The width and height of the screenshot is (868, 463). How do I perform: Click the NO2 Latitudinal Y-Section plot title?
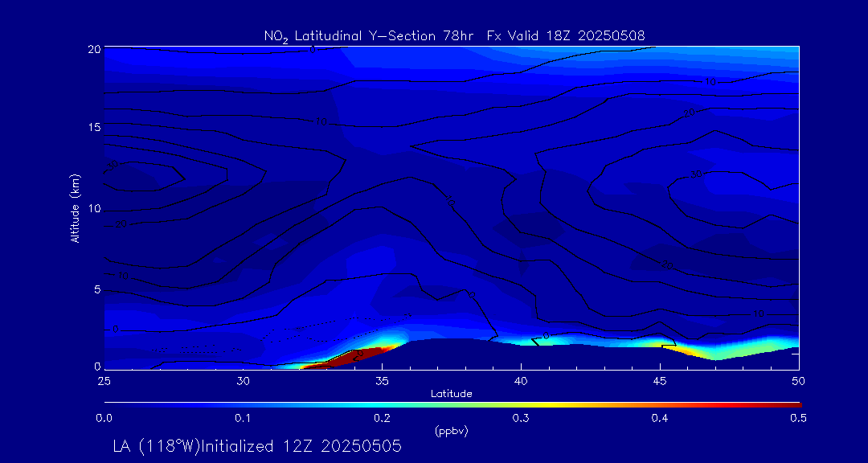(x=454, y=35)
